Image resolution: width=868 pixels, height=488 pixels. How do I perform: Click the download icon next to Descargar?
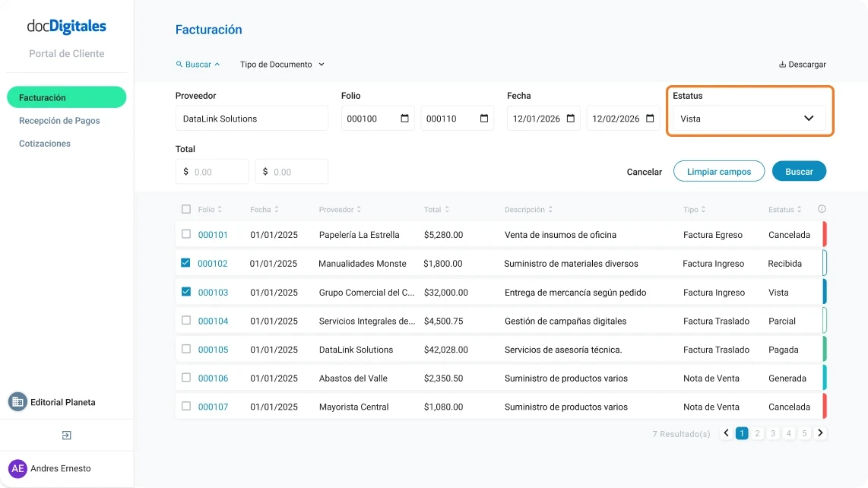[x=783, y=65]
